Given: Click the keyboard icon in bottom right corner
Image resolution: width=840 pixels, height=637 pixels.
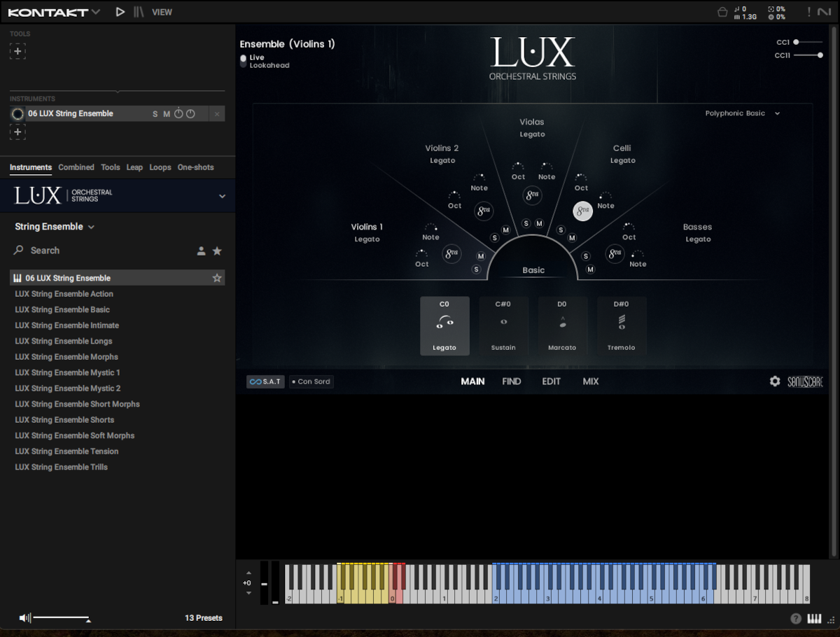Looking at the screenshot, I should [x=814, y=619].
